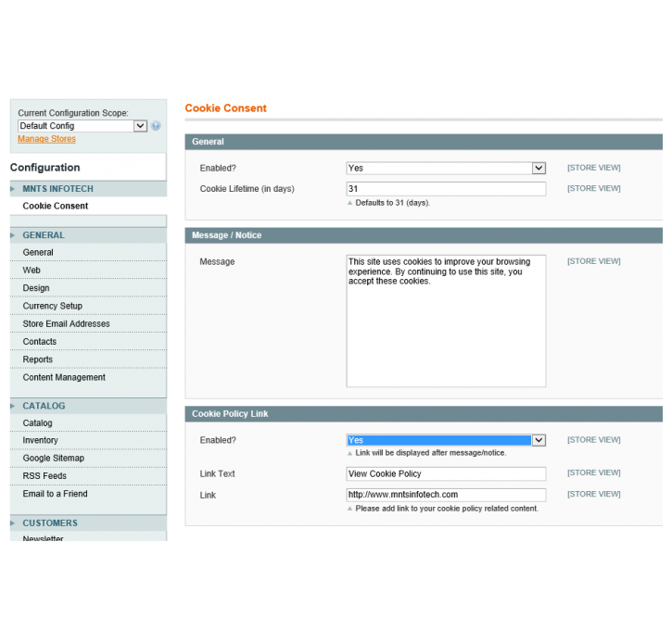Collapse the General section header bar

pyautogui.click(x=424, y=142)
